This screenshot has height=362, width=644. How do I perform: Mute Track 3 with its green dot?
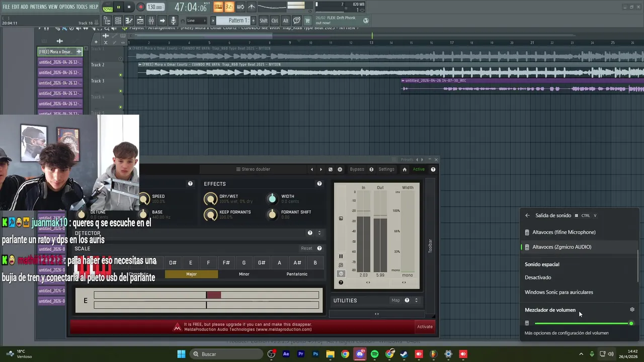point(120,91)
